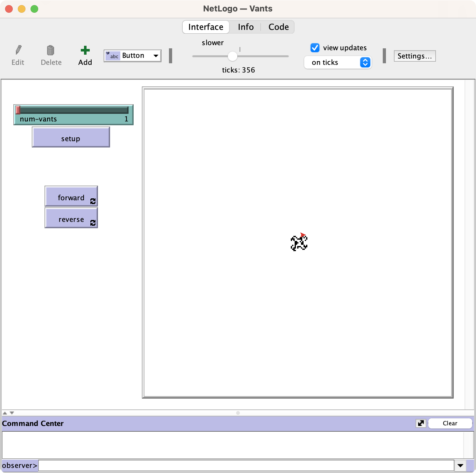Click the abc widget icon beside Button

point(113,55)
